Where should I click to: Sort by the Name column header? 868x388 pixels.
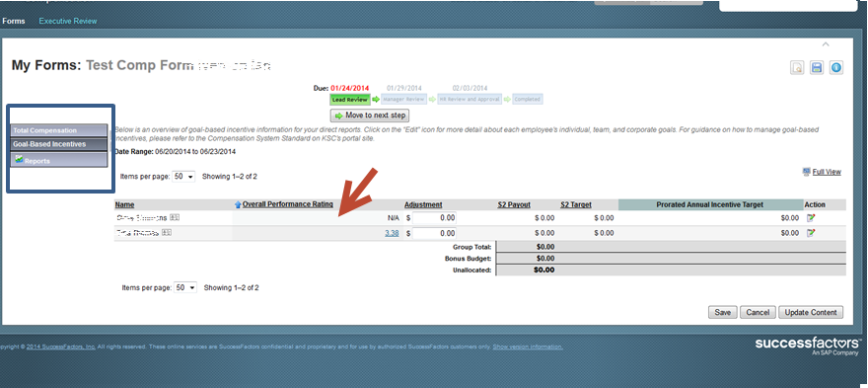124,204
